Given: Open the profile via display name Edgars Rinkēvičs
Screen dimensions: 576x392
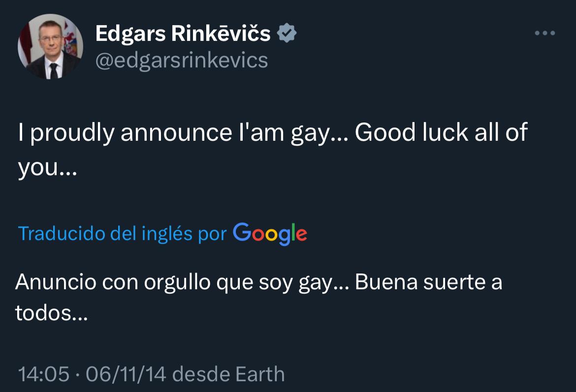Looking at the screenshot, I should click(182, 33).
